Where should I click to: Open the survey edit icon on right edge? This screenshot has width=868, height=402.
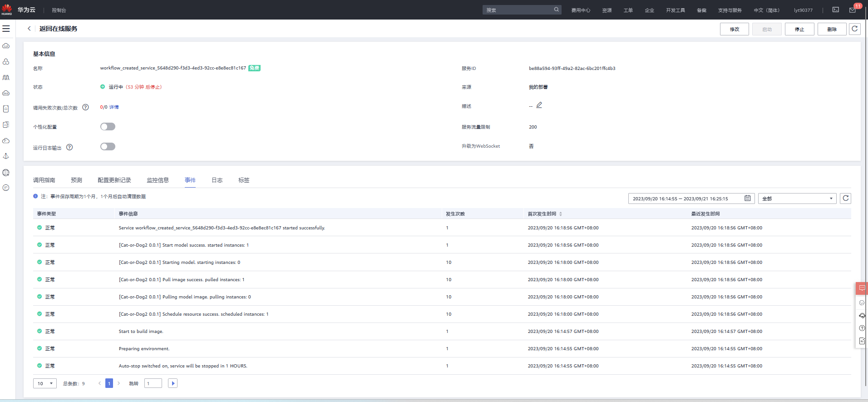862,341
